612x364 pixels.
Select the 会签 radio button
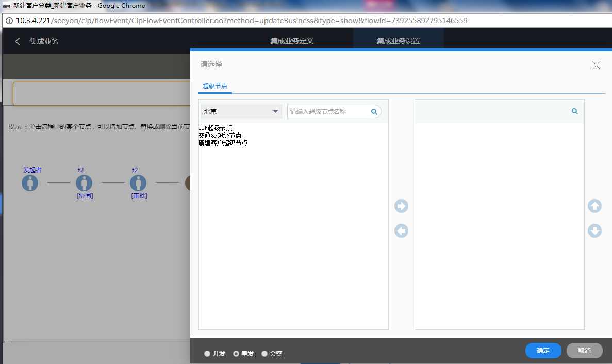click(264, 354)
